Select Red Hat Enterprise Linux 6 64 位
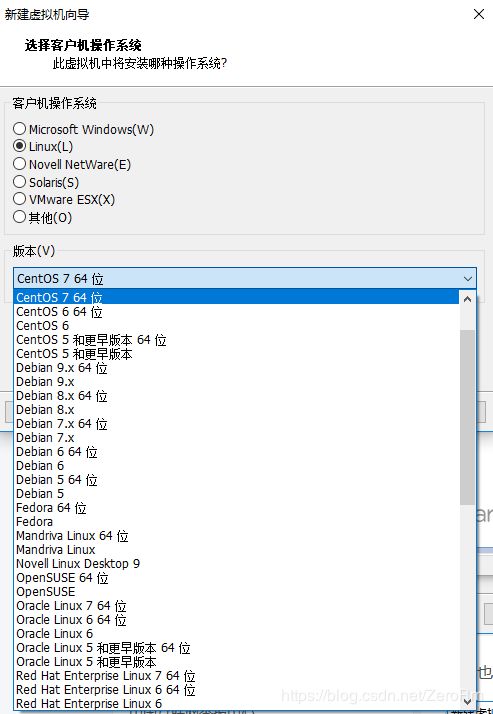This screenshot has width=493, height=714. tap(236, 689)
